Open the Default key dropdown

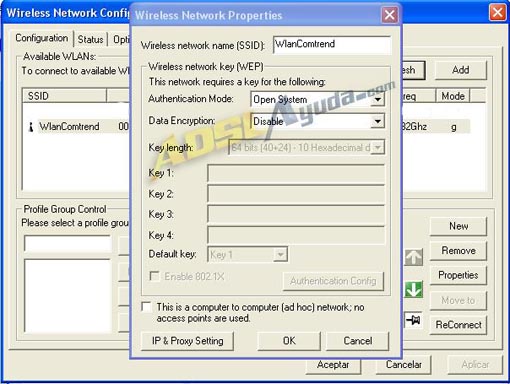tap(280, 255)
